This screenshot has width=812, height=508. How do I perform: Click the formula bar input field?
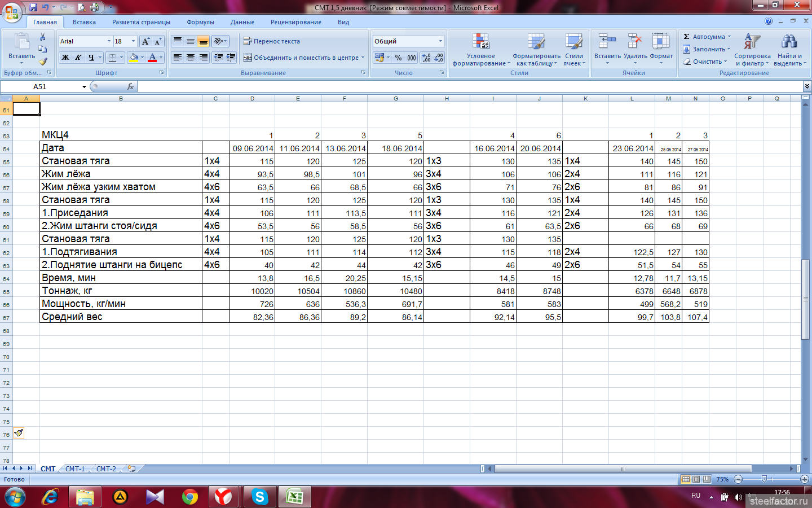click(x=470, y=87)
